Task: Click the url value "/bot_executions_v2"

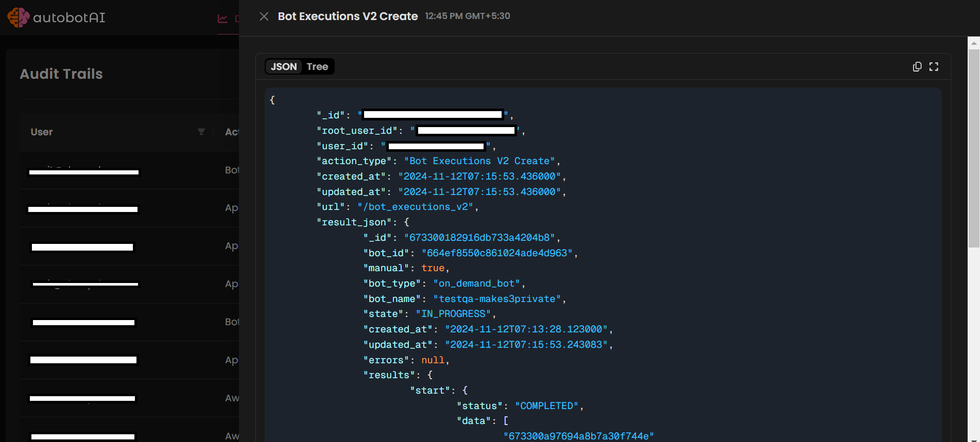Action: (415, 207)
